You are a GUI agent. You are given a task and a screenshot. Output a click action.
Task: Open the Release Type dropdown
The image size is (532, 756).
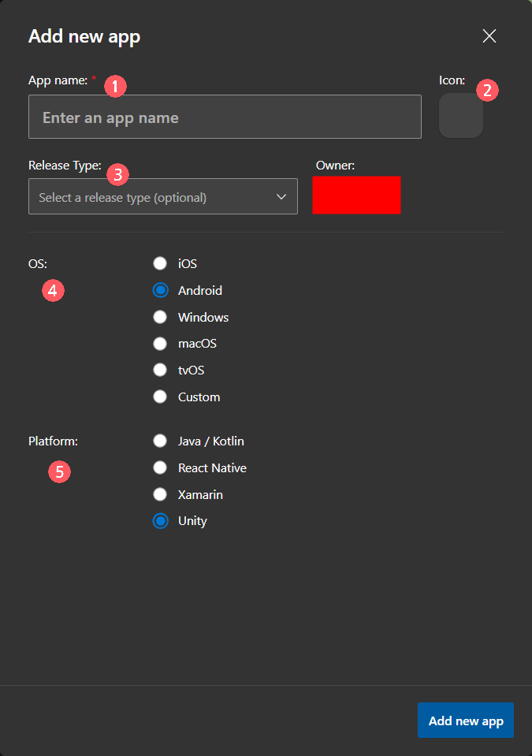[x=163, y=197]
